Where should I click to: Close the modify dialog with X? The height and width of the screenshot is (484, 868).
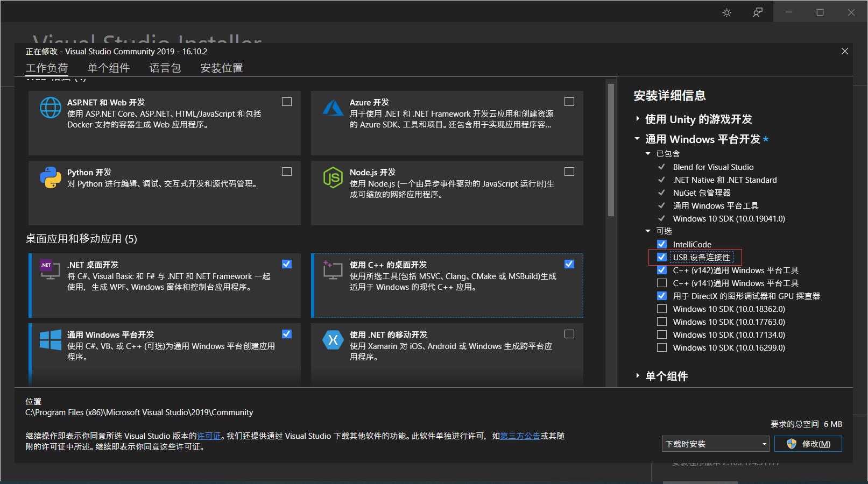pyautogui.click(x=845, y=51)
